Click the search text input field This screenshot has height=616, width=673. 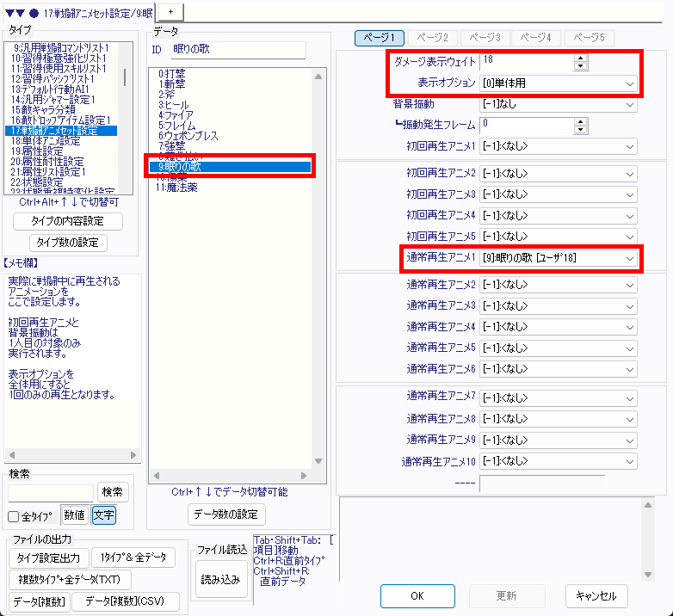coord(51,492)
